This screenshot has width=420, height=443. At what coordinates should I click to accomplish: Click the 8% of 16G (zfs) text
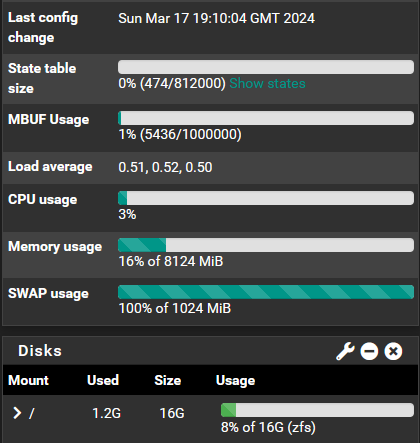(x=268, y=427)
